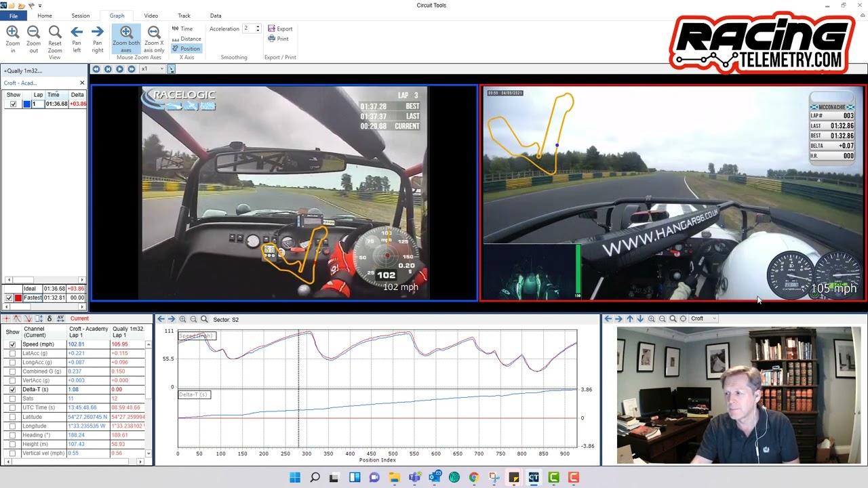Screen dimensions: 868x488
Task: Enable the Heading channel checkbox
Action: click(x=12, y=435)
